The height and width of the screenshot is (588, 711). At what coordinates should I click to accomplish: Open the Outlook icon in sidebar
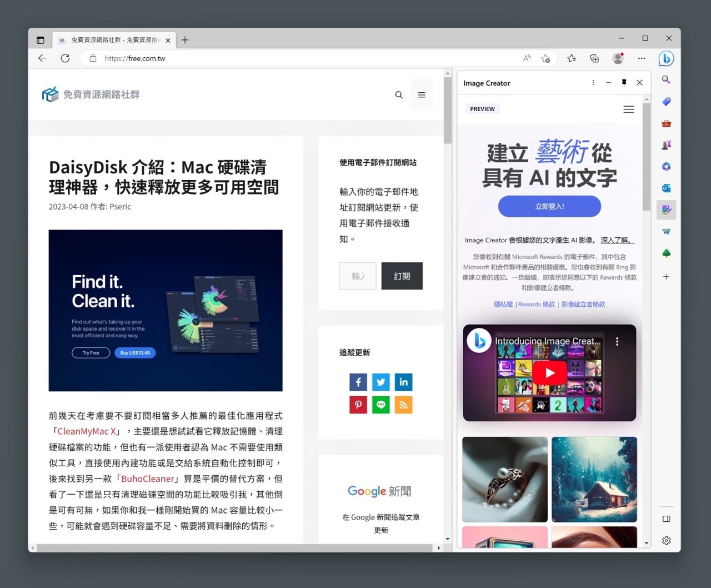tap(666, 188)
